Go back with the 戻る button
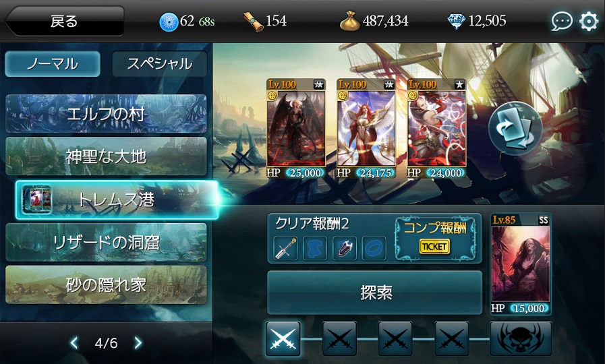 point(65,21)
